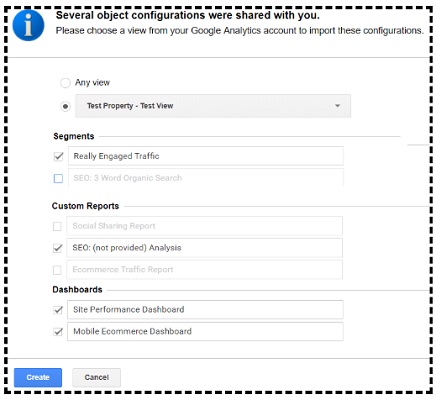This screenshot has width=436, height=400.
Task: Click the blue information icon
Action: pyautogui.click(x=28, y=25)
